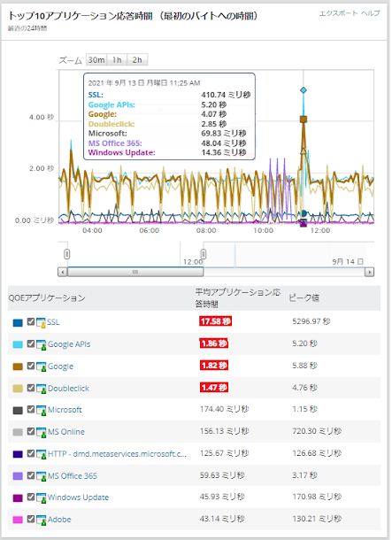Click the Adobe pink color swatch
The height and width of the screenshot is (540, 392).
pyautogui.click(x=18, y=521)
